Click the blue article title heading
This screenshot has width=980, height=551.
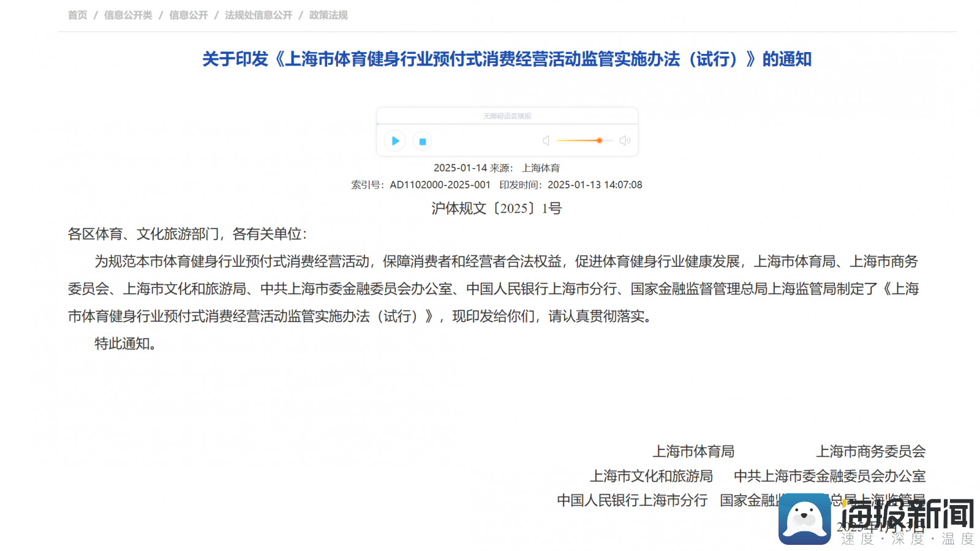507,59
